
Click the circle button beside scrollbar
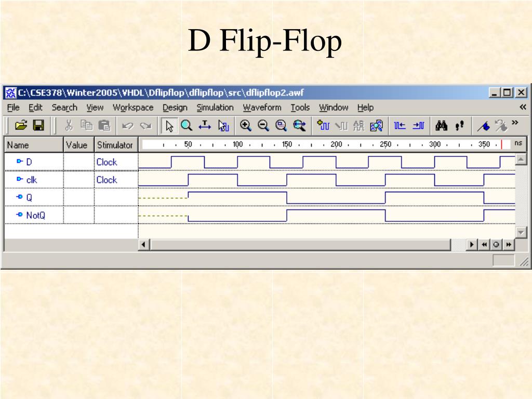[496, 244]
